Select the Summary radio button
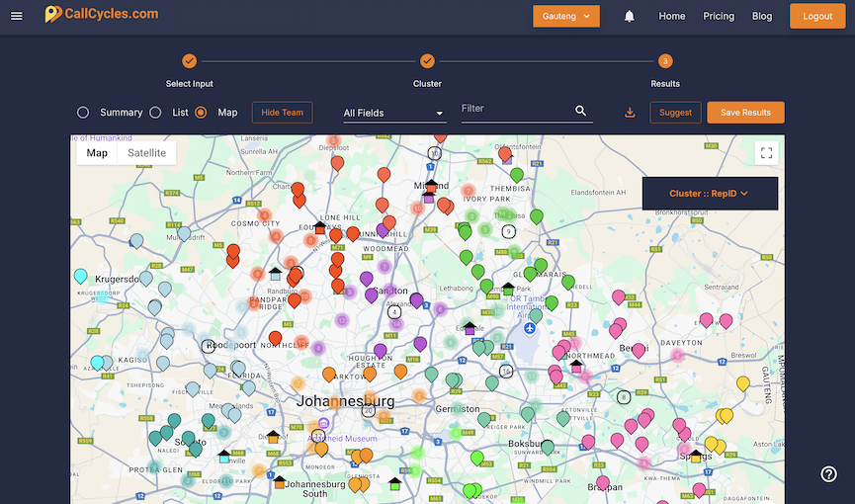 [83, 113]
